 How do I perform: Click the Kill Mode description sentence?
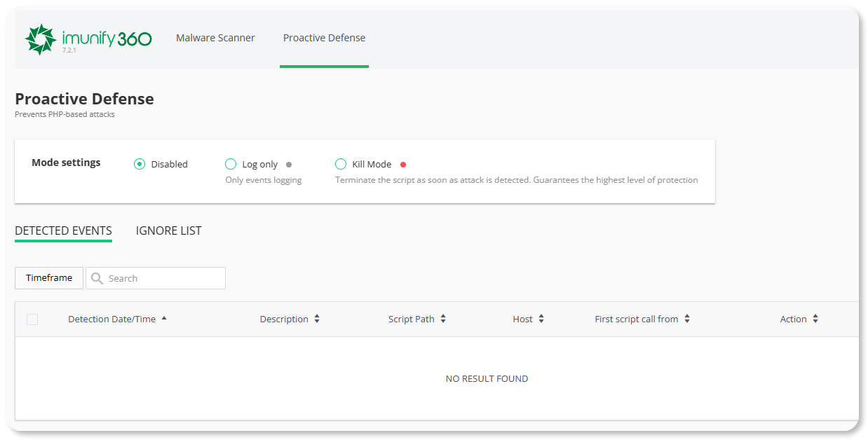click(517, 180)
